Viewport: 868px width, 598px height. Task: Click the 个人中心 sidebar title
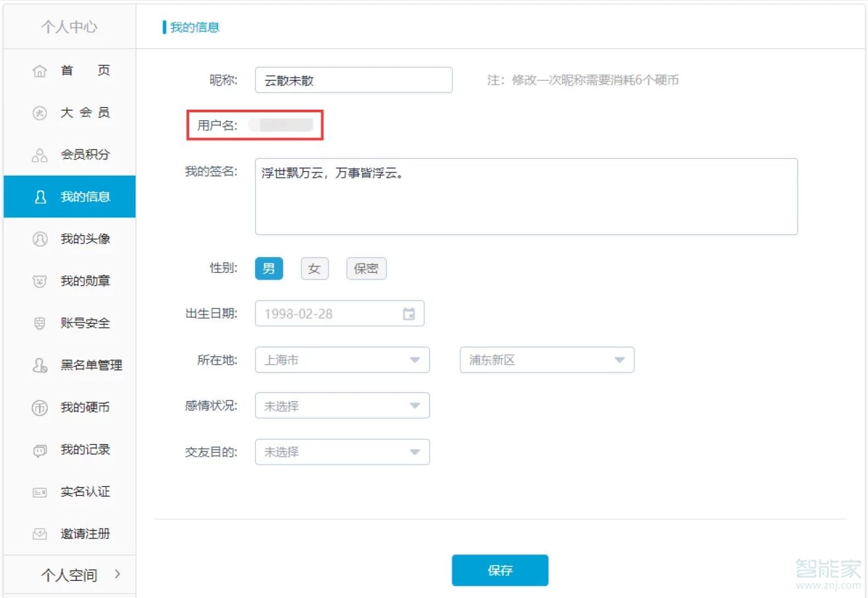click(69, 27)
